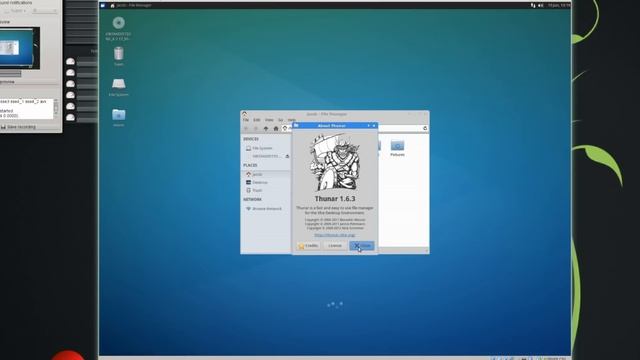
Task: Close the About Thunar dialog with Close button
Action: [x=362, y=246]
